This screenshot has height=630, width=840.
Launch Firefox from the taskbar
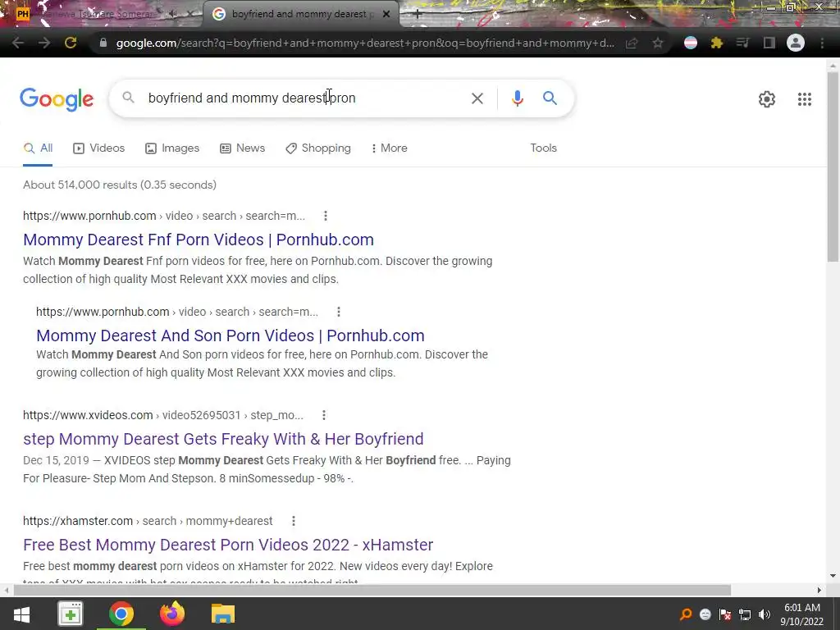pos(172,614)
